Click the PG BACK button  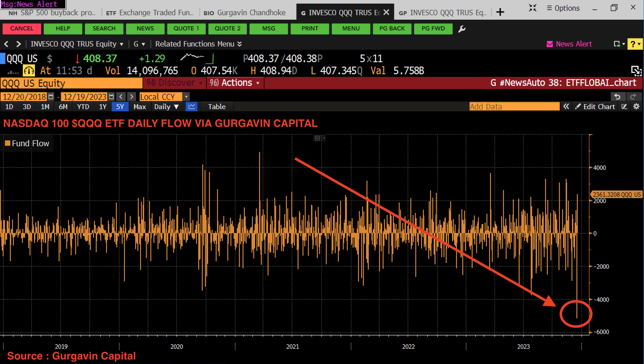pyautogui.click(x=392, y=29)
